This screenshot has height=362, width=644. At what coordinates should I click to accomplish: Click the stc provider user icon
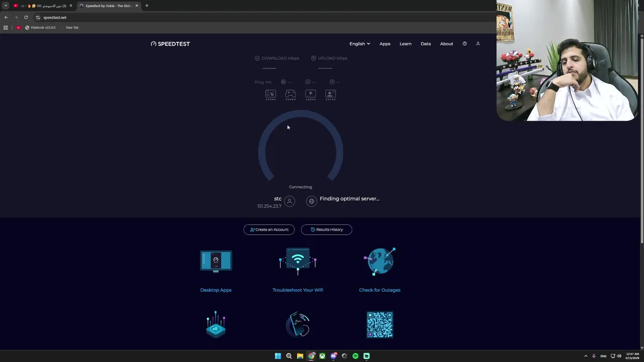(x=289, y=201)
